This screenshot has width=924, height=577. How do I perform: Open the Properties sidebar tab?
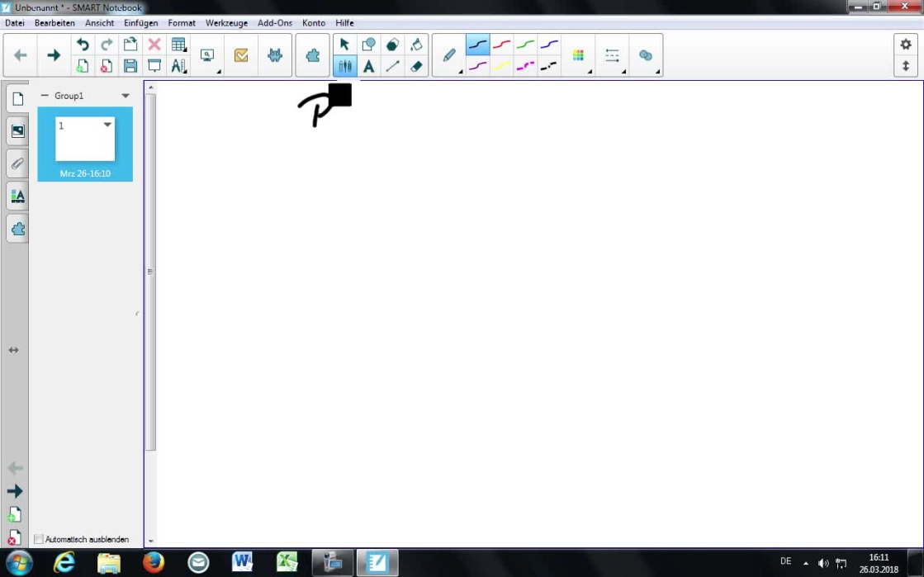[x=17, y=196]
